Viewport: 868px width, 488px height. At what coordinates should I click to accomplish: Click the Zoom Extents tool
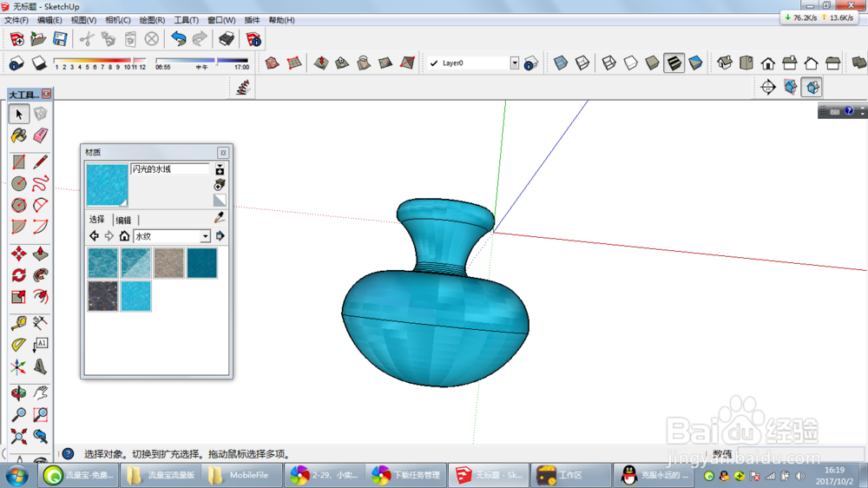coord(19,437)
